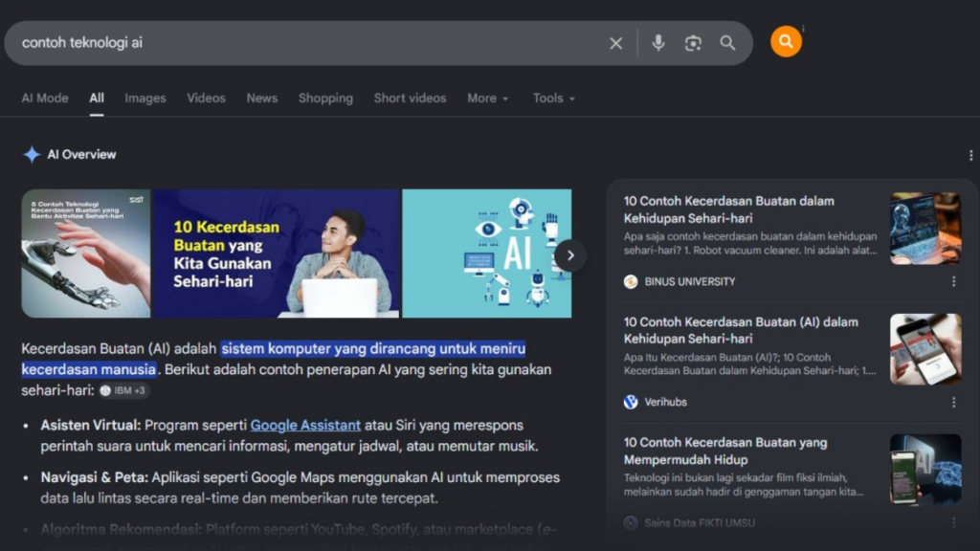Advance image carousel with the right arrow
The width and height of the screenshot is (980, 551).
click(570, 254)
